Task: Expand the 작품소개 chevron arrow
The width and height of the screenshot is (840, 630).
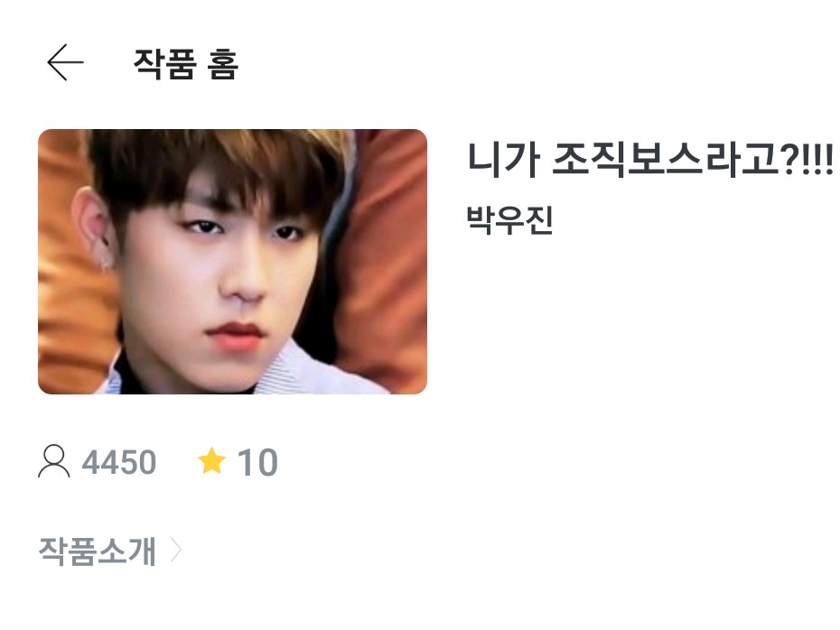Action: [176, 551]
